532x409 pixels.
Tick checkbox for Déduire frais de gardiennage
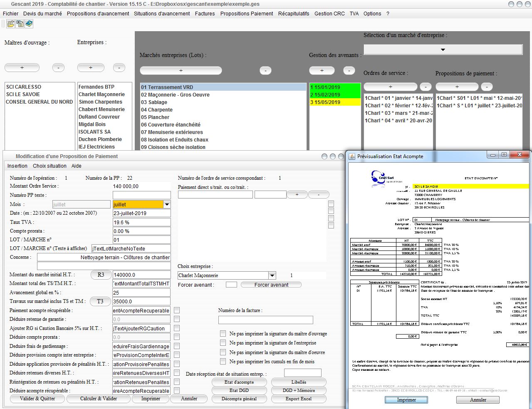coord(177,346)
